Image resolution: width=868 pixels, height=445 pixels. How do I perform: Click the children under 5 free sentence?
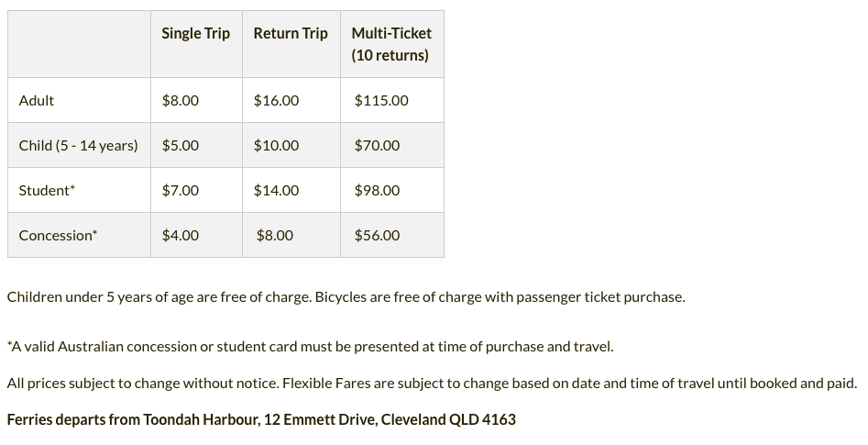(x=160, y=297)
